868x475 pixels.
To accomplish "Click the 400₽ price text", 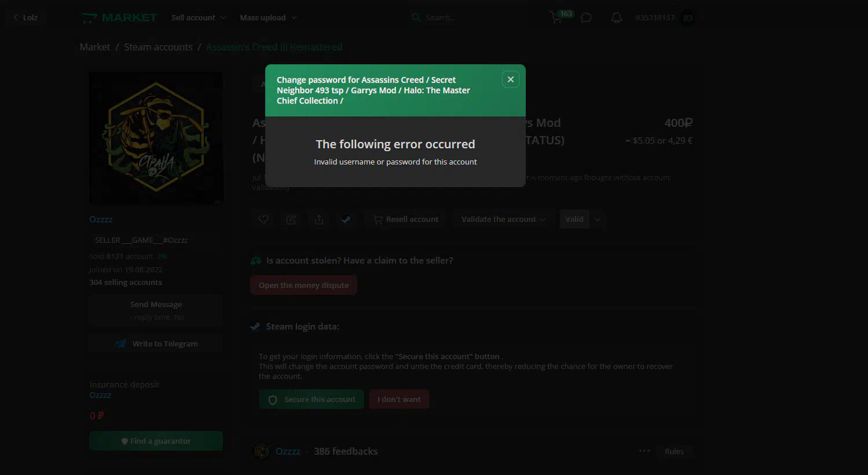I will (678, 123).
